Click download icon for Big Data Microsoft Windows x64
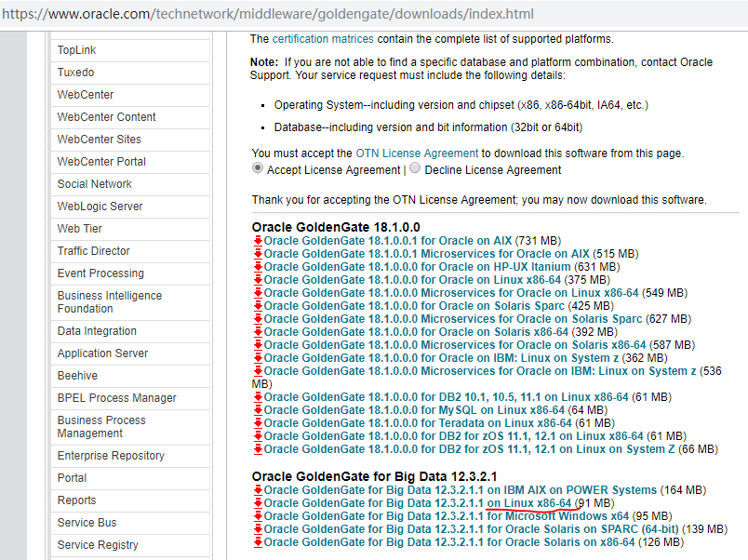 (258, 516)
